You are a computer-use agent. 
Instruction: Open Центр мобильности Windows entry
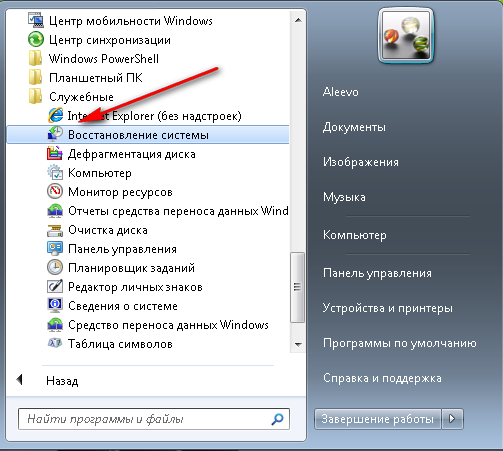[x=131, y=21]
